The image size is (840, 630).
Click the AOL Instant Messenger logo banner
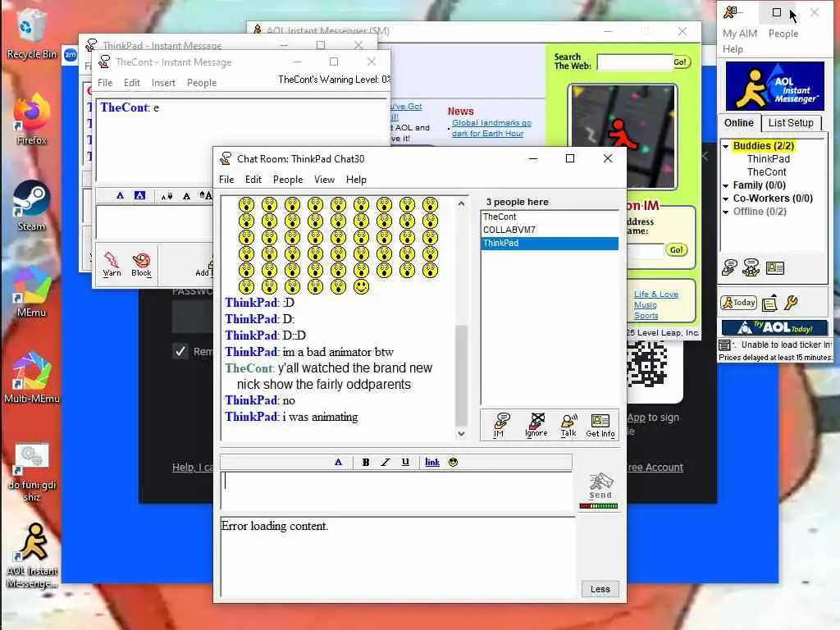[774, 86]
